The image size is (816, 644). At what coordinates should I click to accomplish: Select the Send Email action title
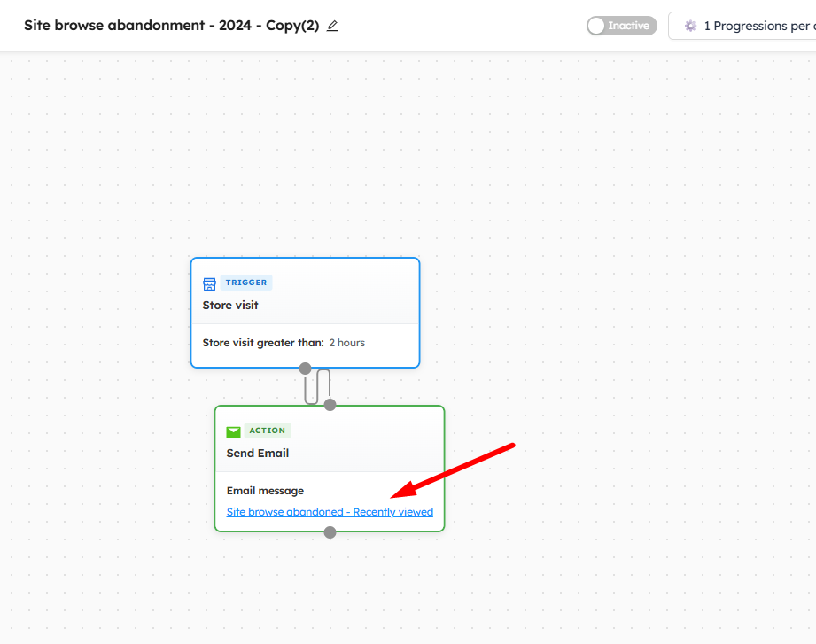tap(258, 454)
